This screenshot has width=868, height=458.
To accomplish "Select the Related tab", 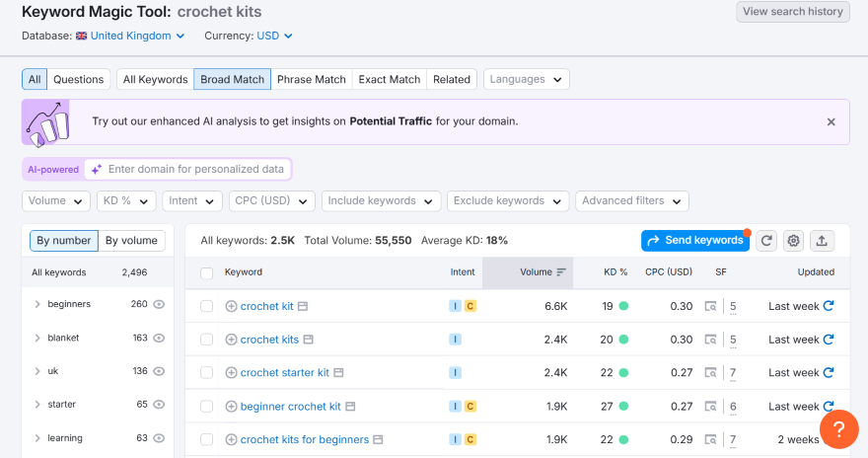I will point(452,79).
